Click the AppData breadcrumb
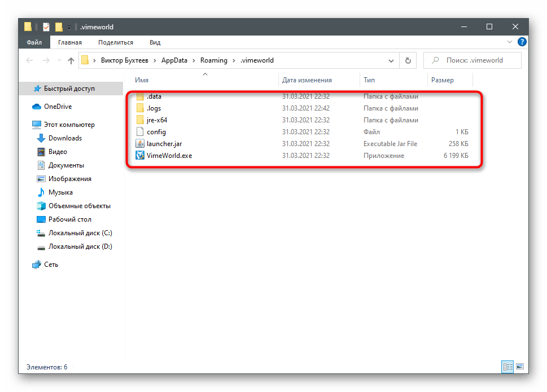Viewport: 547px width, 392px height. point(174,60)
